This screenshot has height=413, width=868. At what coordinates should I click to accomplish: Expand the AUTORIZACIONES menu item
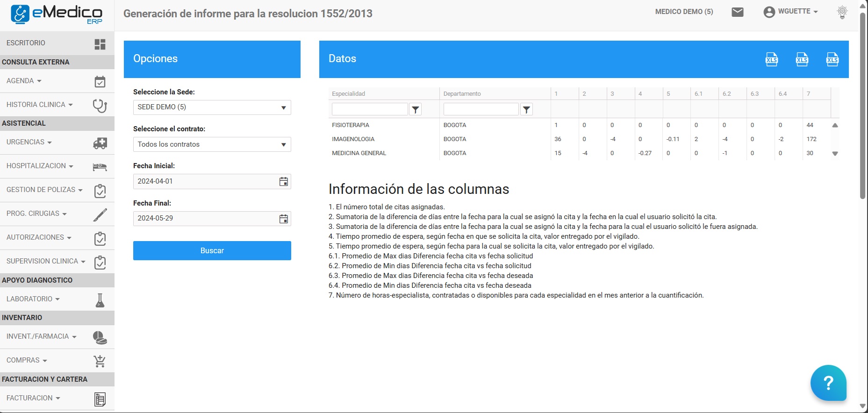pyautogui.click(x=57, y=238)
